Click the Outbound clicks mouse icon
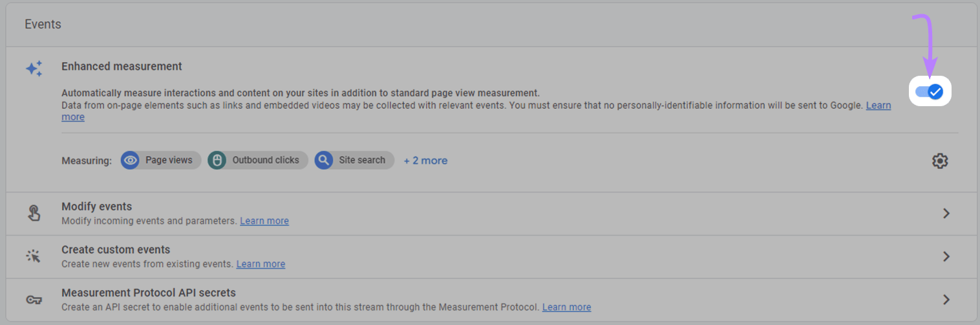Viewport: 980px width, 325px height. pos(217,161)
